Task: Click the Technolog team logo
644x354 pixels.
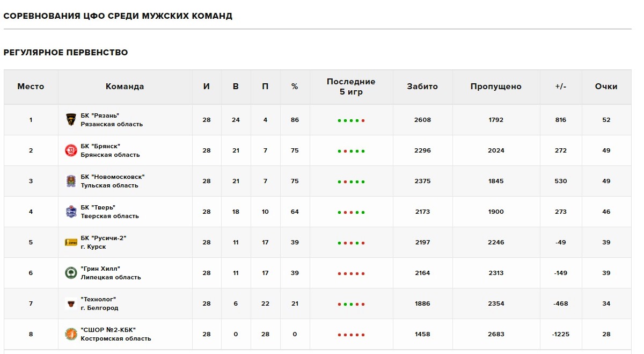Action: (71, 304)
